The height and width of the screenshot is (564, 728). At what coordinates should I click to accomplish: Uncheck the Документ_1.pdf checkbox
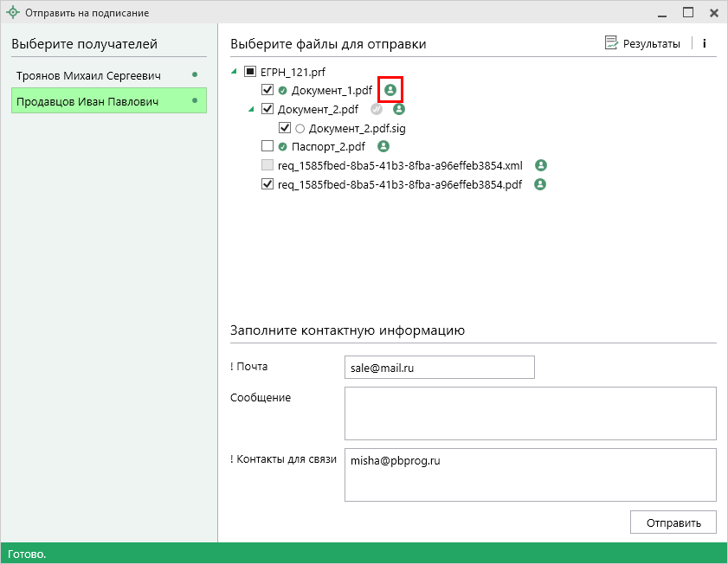pos(267,90)
